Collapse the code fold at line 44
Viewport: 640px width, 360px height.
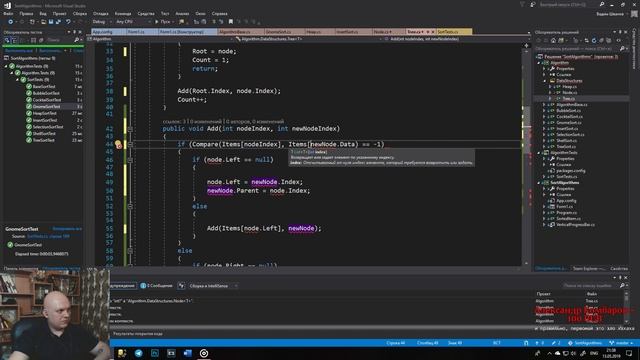[130, 144]
